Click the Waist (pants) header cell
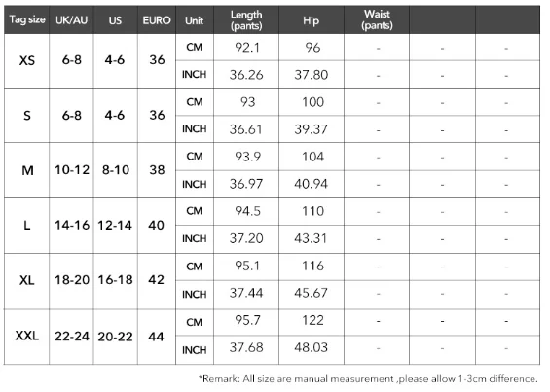The height and width of the screenshot is (392, 550). coord(377,19)
